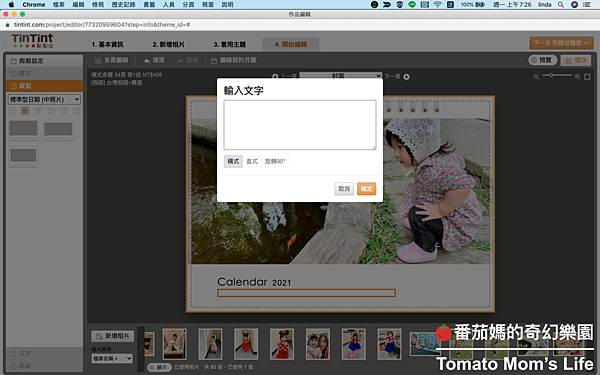This screenshot has width=600, height=375.
Task: Select the first layout template thumbnail
Action: [x=23, y=130]
